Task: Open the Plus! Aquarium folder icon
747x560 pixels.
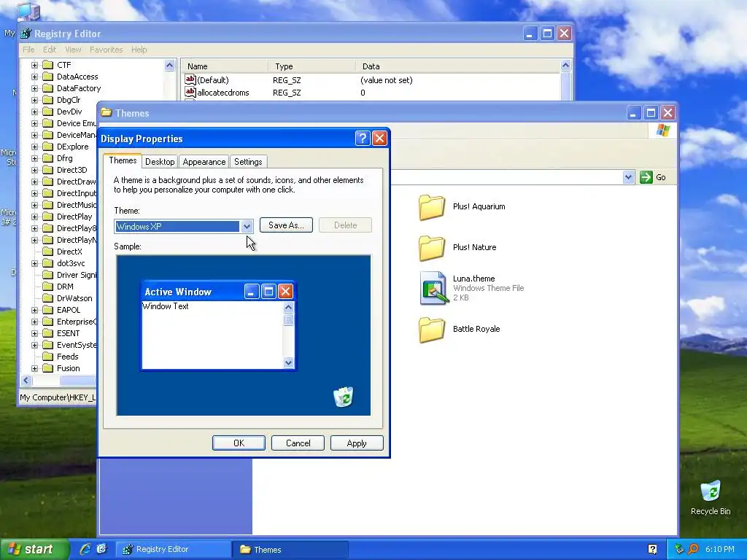Action: [432, 207]
